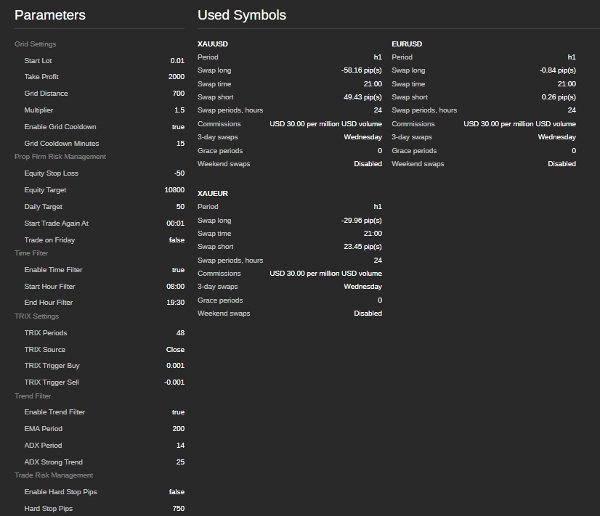Viewport: 600px width, 516px height.
Task: Click the Start Lot value 0.01
Action: pyautogui.click(x=177, y=60)
